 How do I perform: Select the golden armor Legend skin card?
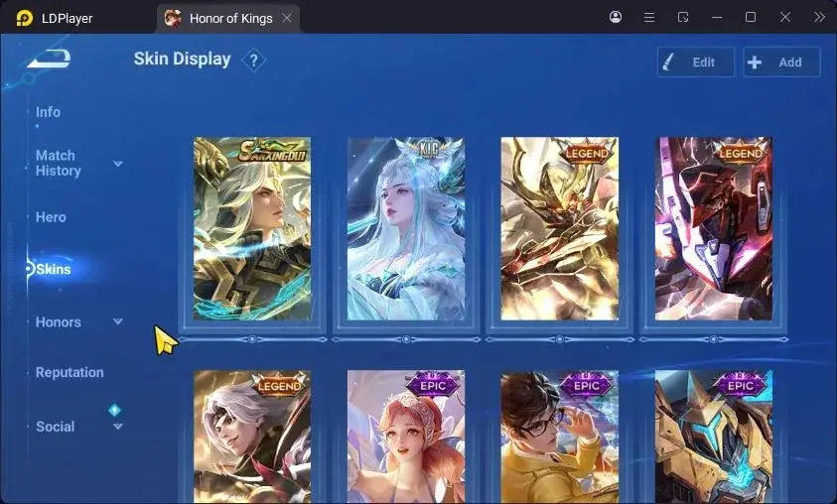click(559, 229)
